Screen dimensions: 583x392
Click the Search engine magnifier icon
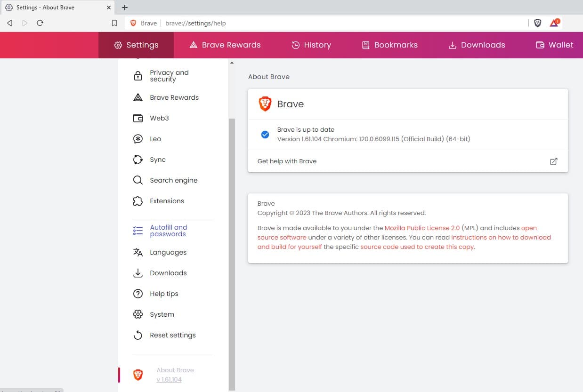[x=138, y=180]
